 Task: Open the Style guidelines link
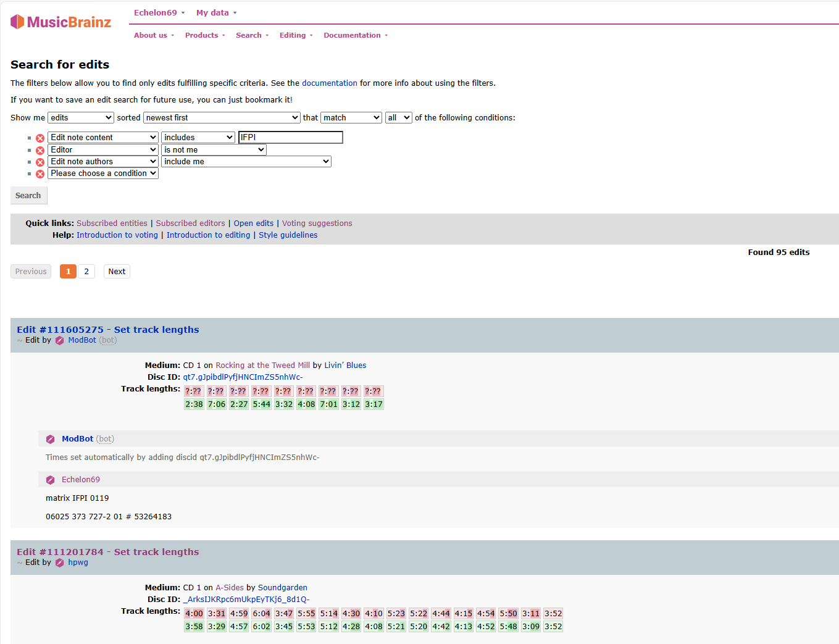288,235
